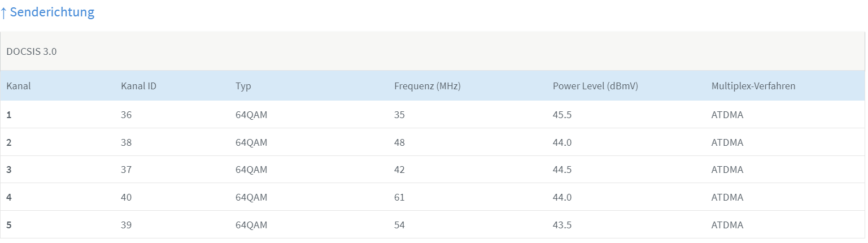This screenshot has height=243, width=868.
Task: Click Kanal ID 37 cell
Action: (126, 170)
